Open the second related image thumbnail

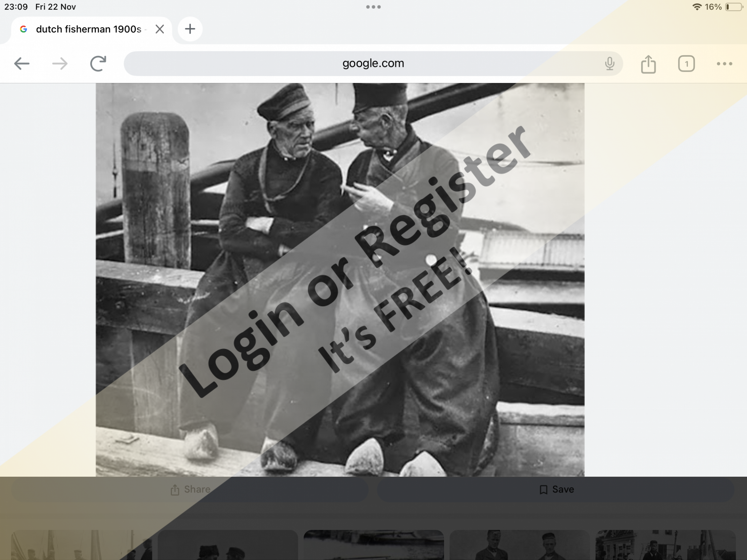point(228,545)
